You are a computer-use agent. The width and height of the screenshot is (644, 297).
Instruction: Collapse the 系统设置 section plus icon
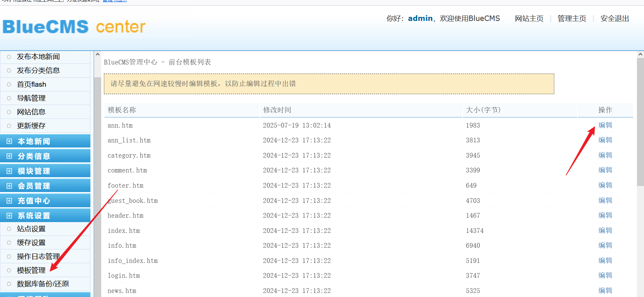(9, 216)
